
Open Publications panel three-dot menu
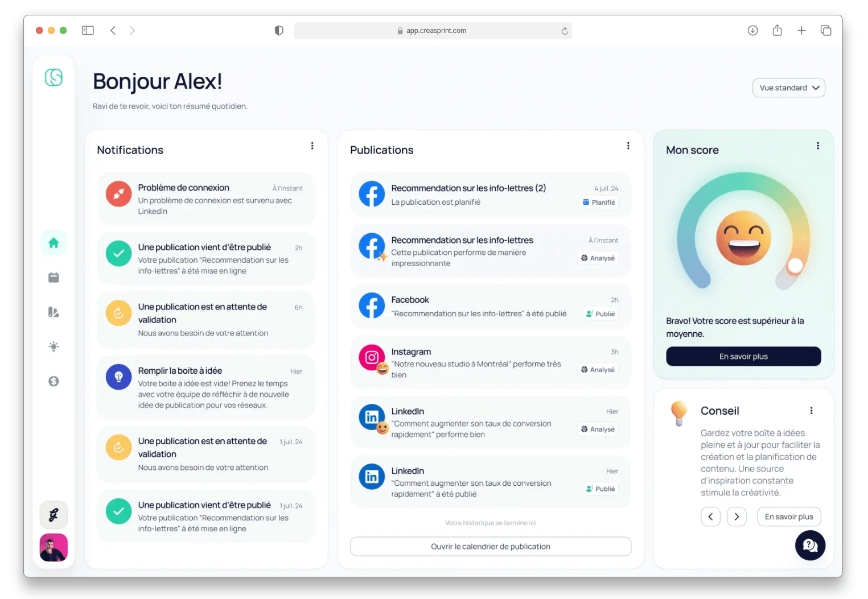(x=628, y=146)
